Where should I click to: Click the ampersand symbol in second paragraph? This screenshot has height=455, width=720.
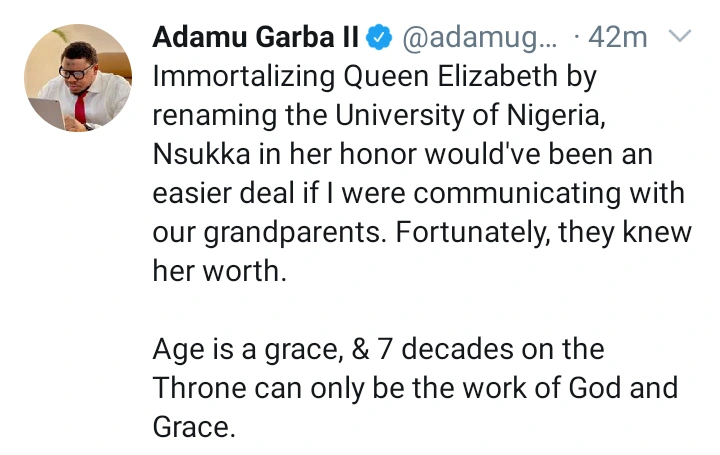(x=360, y=349)
